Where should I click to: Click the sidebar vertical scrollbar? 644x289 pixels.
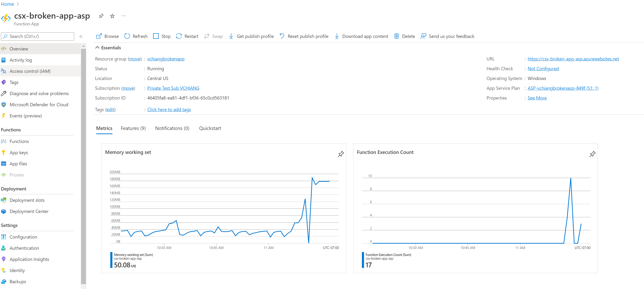[x=83, y=165]
